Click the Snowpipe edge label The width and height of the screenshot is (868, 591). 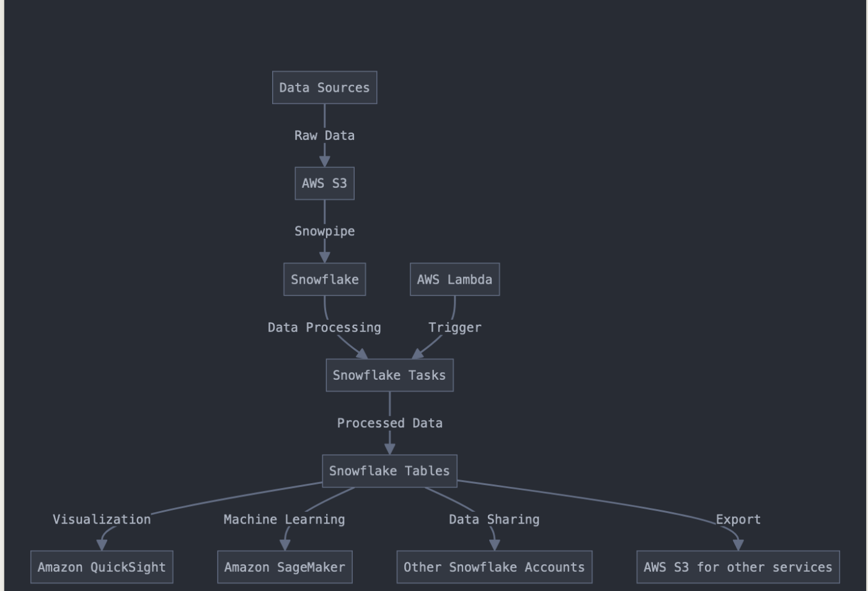coord(324,231)
